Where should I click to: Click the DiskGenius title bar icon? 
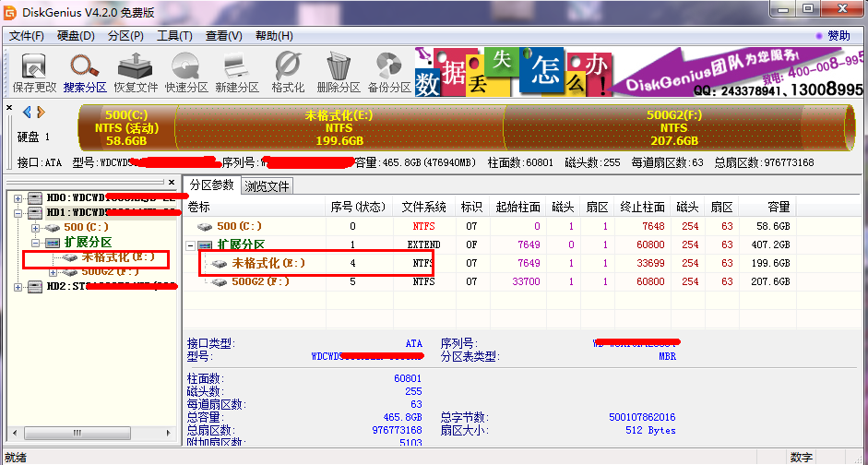(x=10, y=13)
